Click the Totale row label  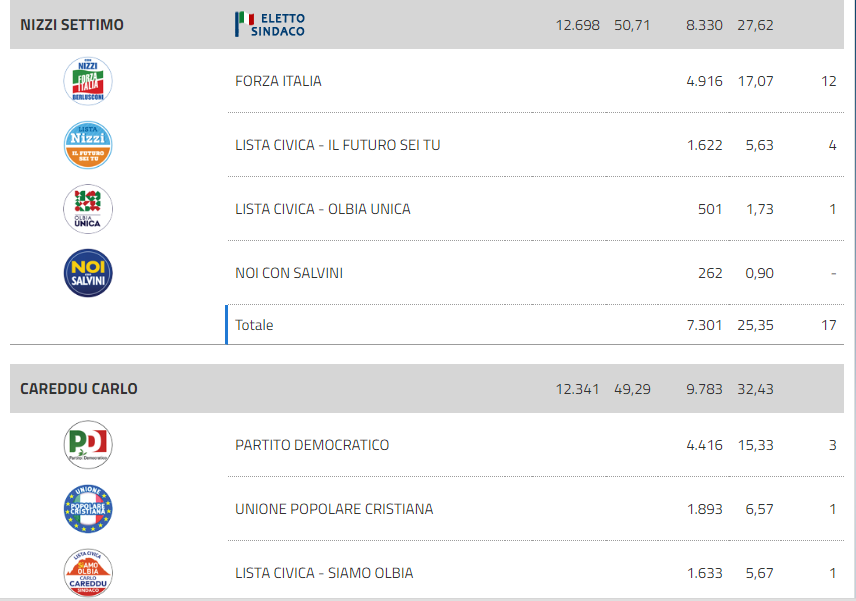(x=254, y=325)
